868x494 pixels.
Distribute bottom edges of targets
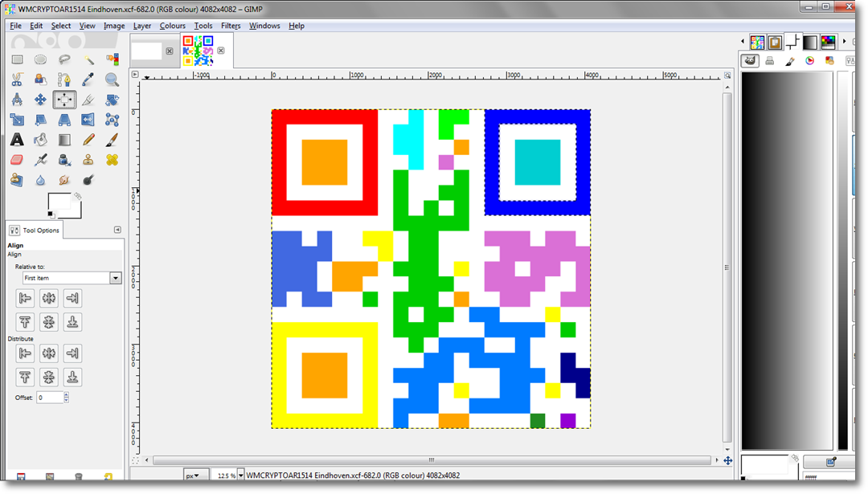[x=72, y=378]
